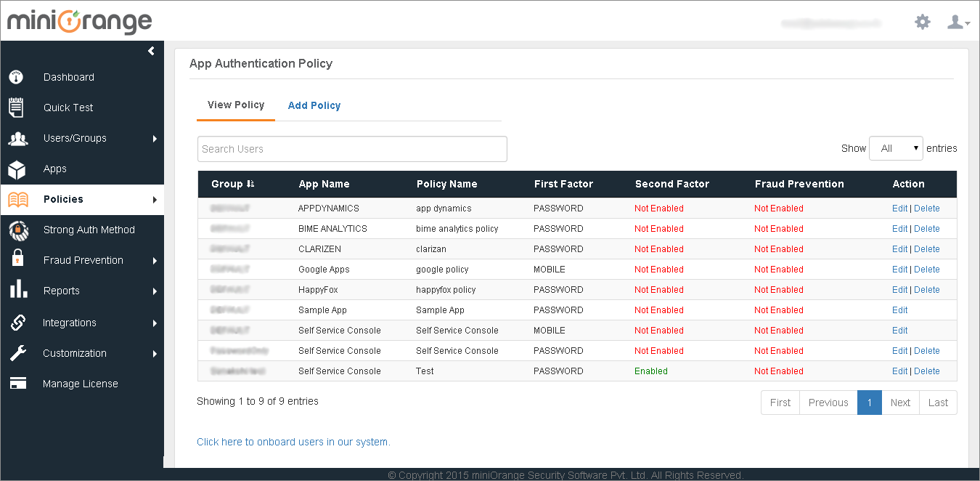Expand the Fraud Prevention submenu arrow
This screenshot has height=481, width=980.
click(155, 261)
